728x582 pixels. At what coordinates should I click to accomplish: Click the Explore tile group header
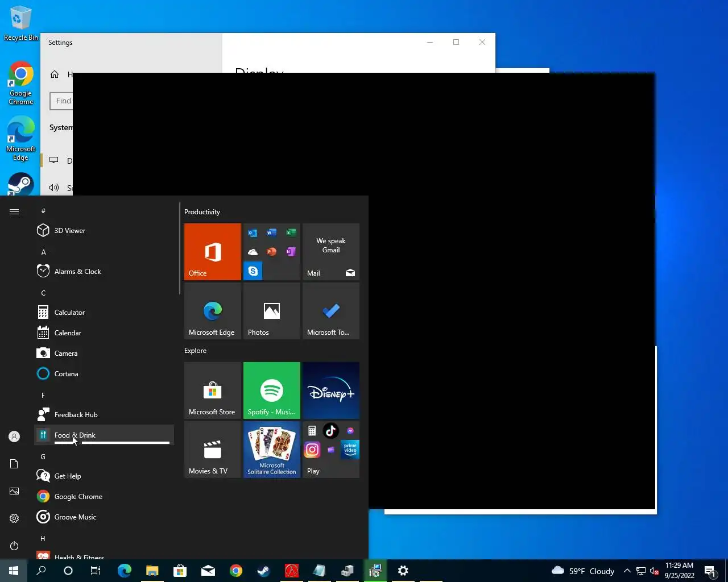pyautogui.click(x=195, y=351)
